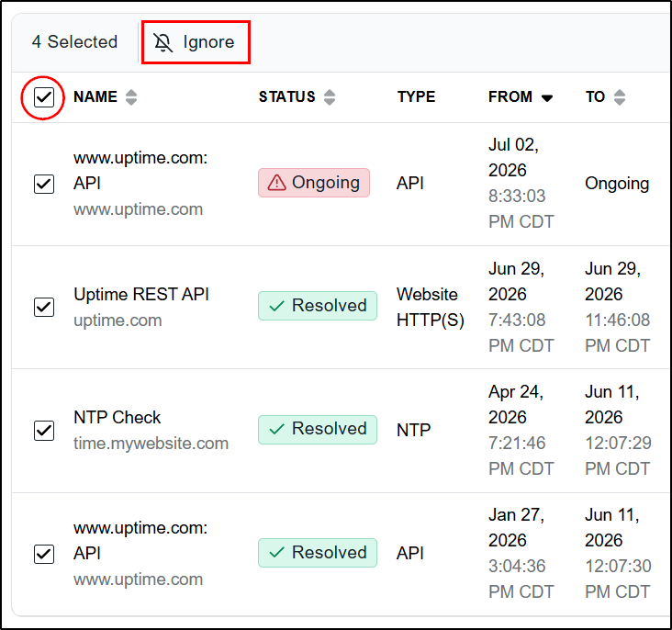
Task: Click the STATUS column header label
Action: [x=286, y=97]
